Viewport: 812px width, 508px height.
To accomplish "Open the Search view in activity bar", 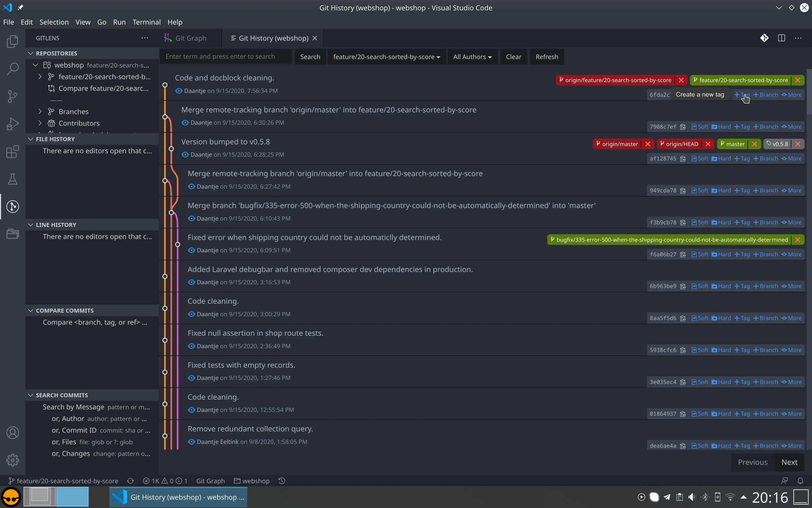I will coord(12,69).
